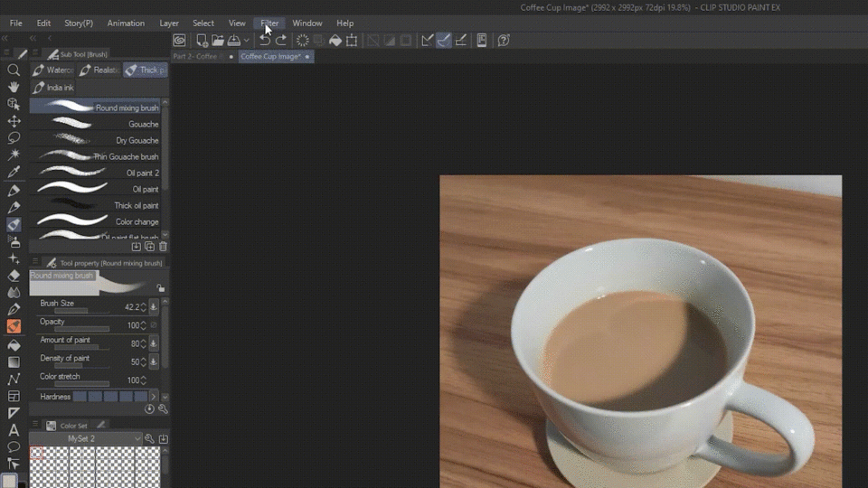Click the Undo arrow in toolbar
This screenshot has height=488, width=868.
click(x=265, y=41)
